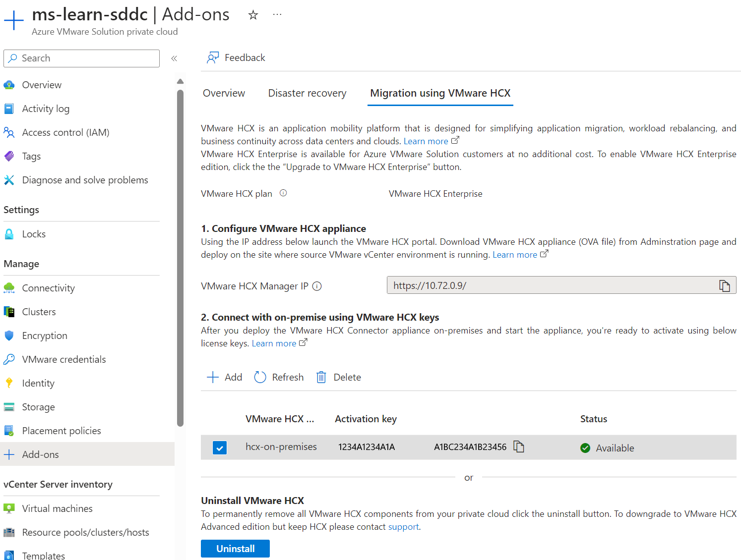Click the Uninstall button
The height and width of the screenshot is (560, 741).
click(x=235, y=548)
